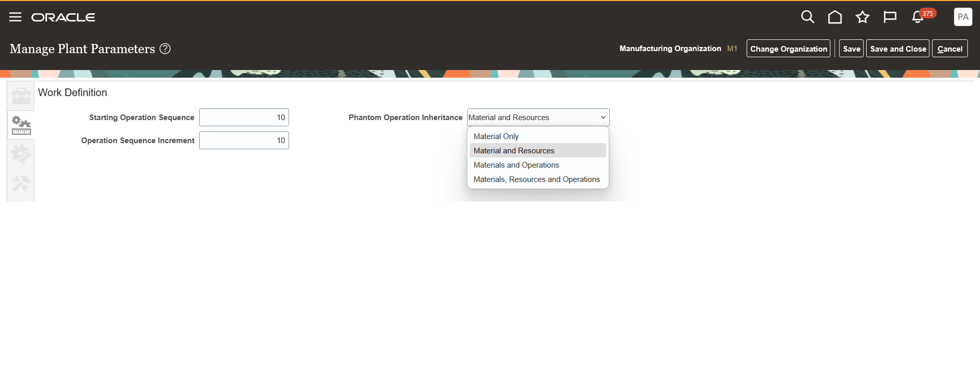This screenshot has height=368, width=980.
Task: Open Favorites star icon
Action: point(863,17)
